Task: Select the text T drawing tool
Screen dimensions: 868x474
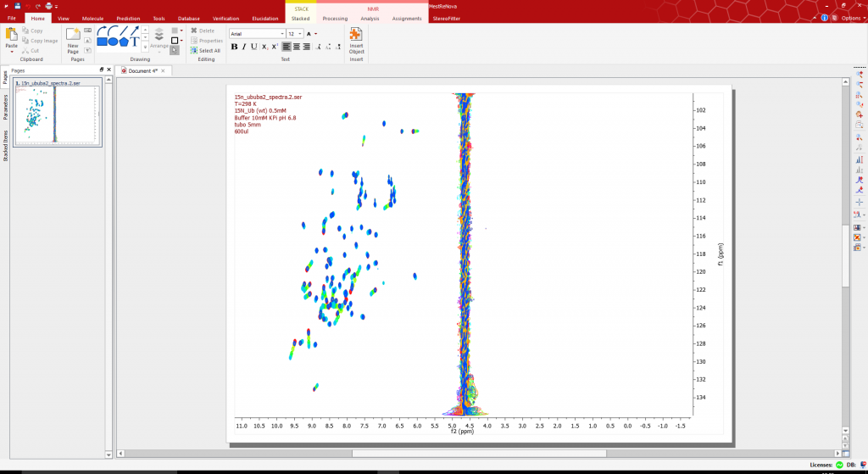Action: pos(135,42)
